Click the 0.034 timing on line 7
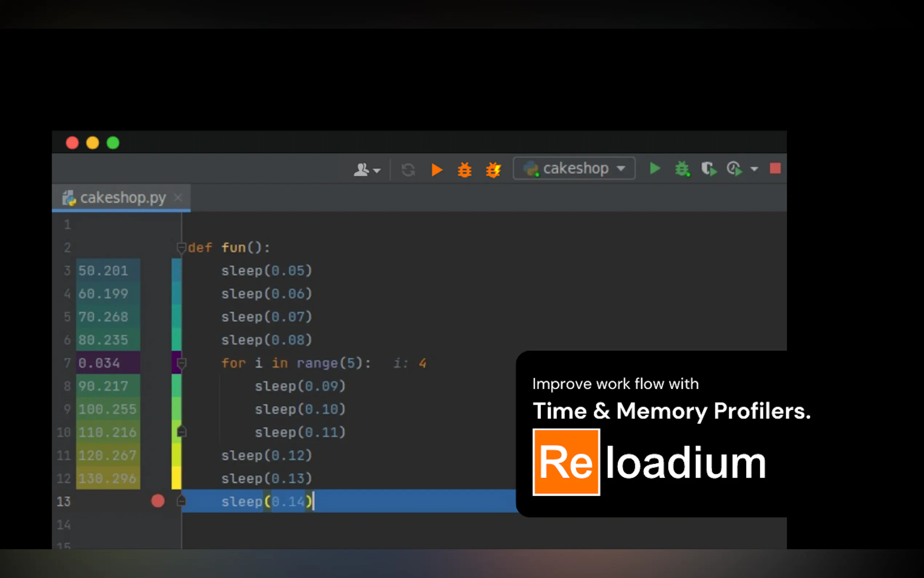The width and height of the screenshot is (924, 578). click(x=99, y=363)
